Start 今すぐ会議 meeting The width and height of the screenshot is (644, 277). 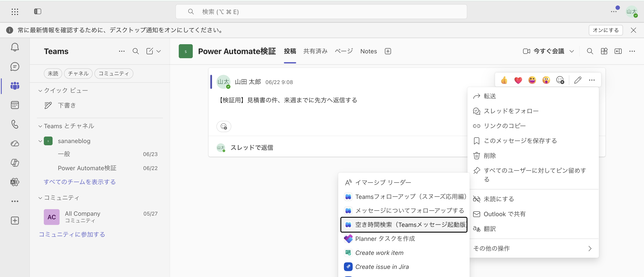(543, 51)
